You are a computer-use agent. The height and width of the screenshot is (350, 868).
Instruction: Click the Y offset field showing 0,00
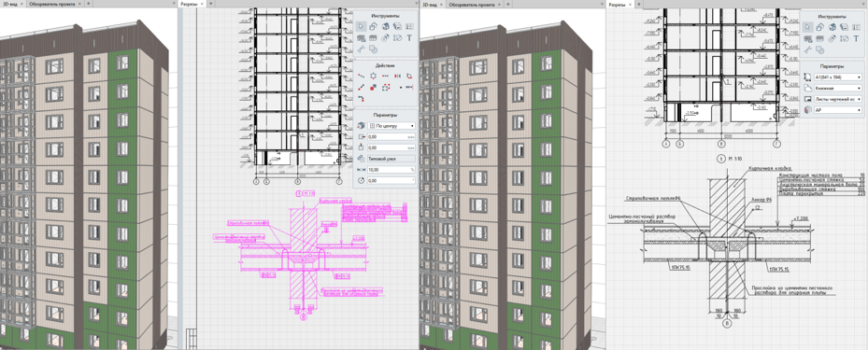pos(391,147)
